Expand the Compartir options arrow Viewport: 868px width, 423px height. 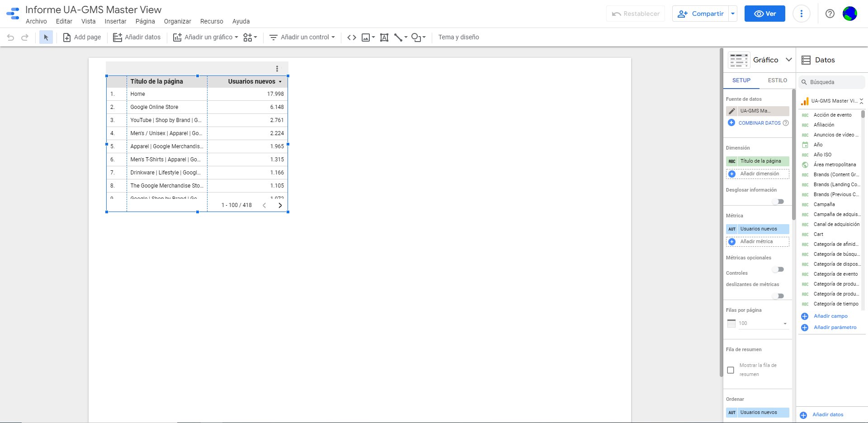tap(733, 14)
